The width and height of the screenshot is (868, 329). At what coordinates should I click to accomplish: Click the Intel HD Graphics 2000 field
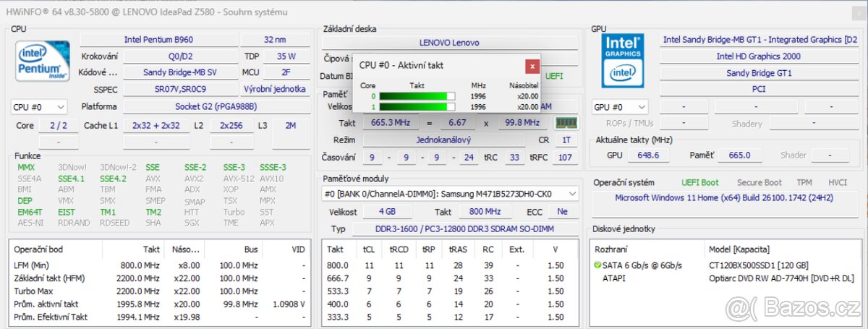759,56
